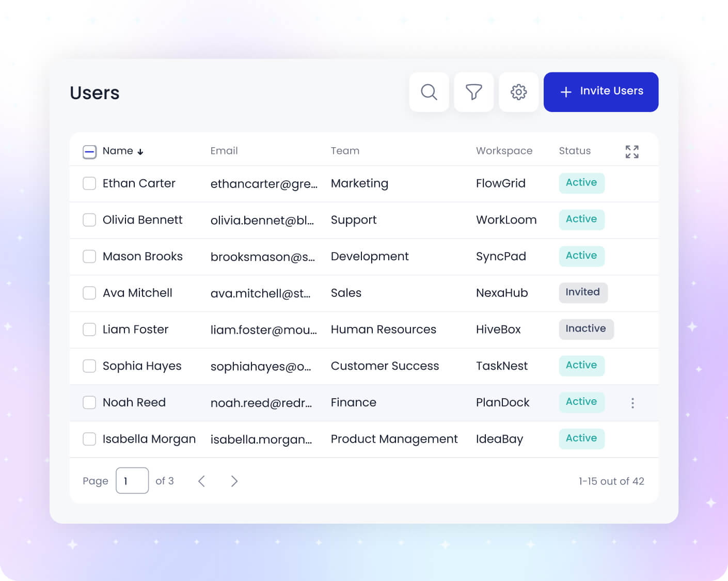Click the Customer Success team cell
The width and height of the screenshot is (728, 581).
click(x=385, y=366)
